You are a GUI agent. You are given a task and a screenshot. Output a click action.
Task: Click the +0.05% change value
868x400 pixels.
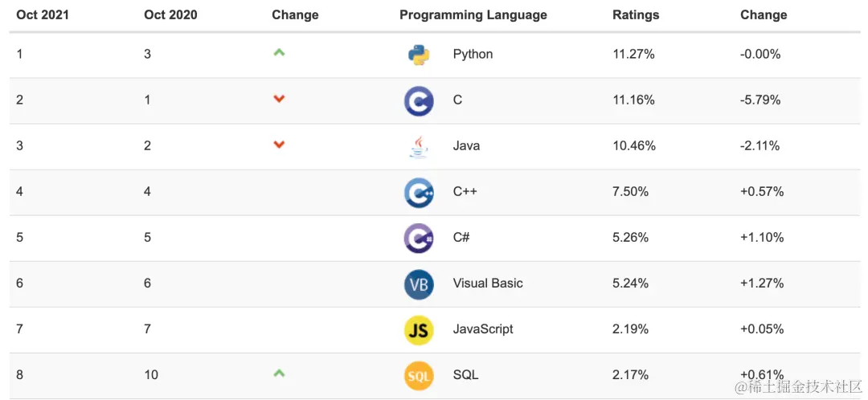click(x=762, y=329)
